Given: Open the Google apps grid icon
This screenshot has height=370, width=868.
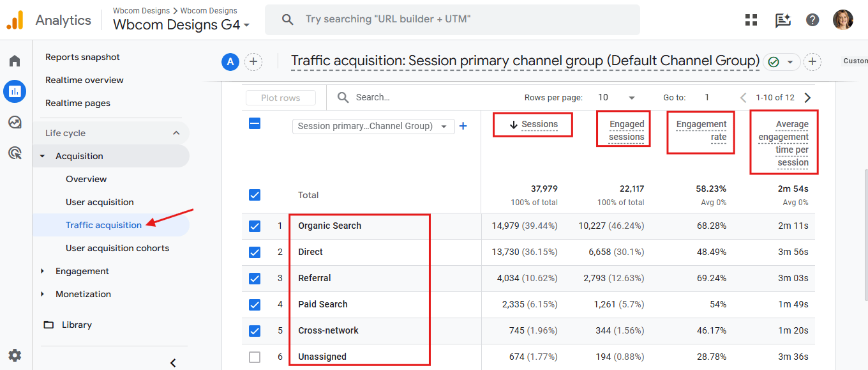Looking at the screenshot, I should (751, 19).
